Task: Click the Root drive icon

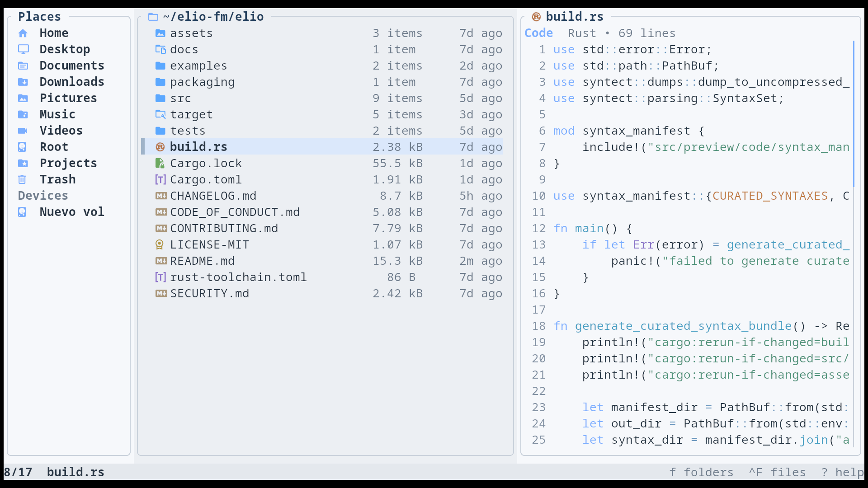Action: point(22,147)
